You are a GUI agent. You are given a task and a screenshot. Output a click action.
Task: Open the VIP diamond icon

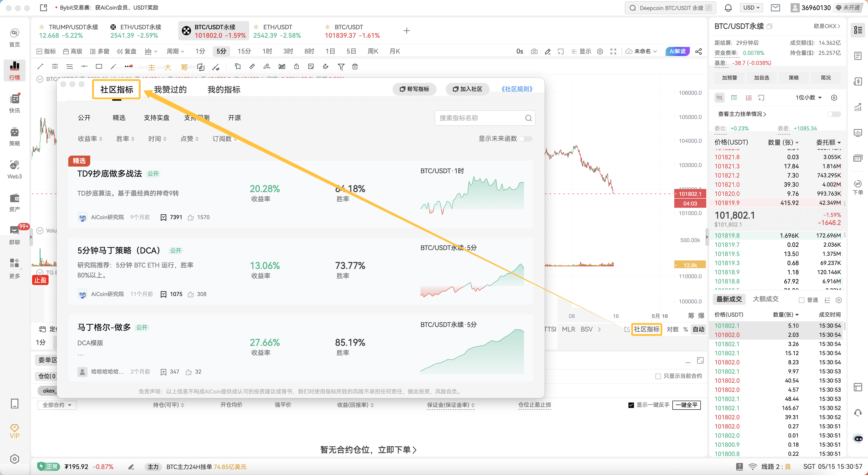click(x=14, y=431)
